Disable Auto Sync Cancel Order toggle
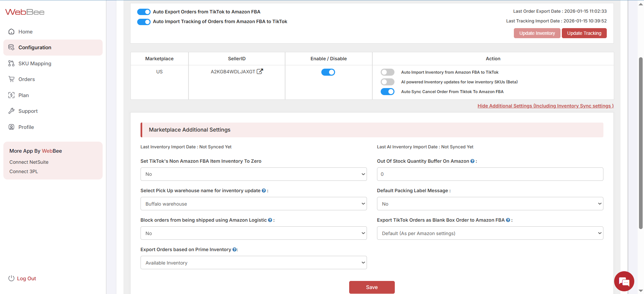The height and width of the screenshot is (294, 644). [x=387, y=92]
